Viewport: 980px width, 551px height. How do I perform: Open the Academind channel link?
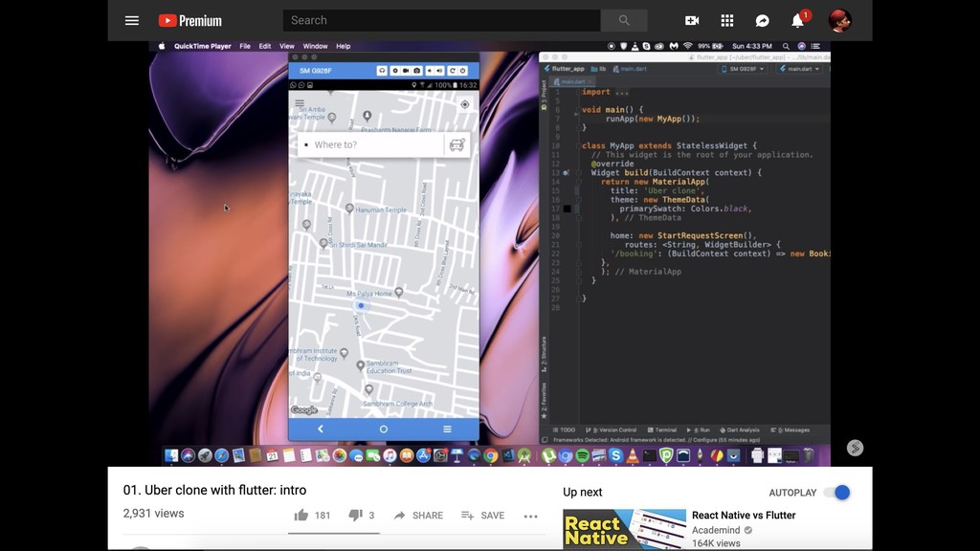(716, 529)
